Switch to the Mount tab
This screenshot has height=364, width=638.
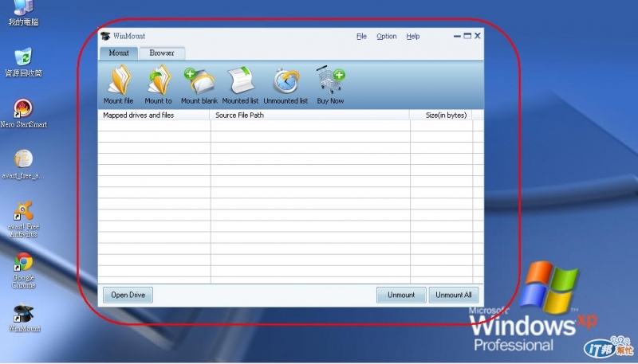pyautogui.click(x=118, y=53)
